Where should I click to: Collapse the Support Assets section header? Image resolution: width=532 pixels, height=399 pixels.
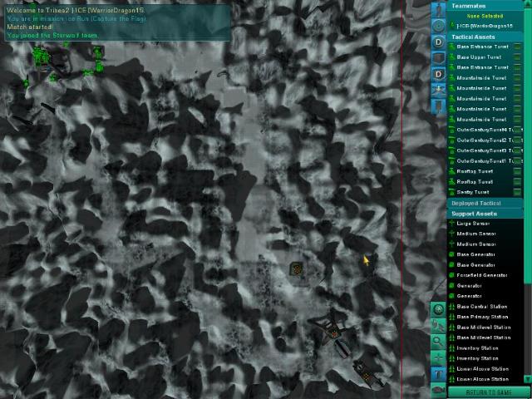[x=485, y=214]
